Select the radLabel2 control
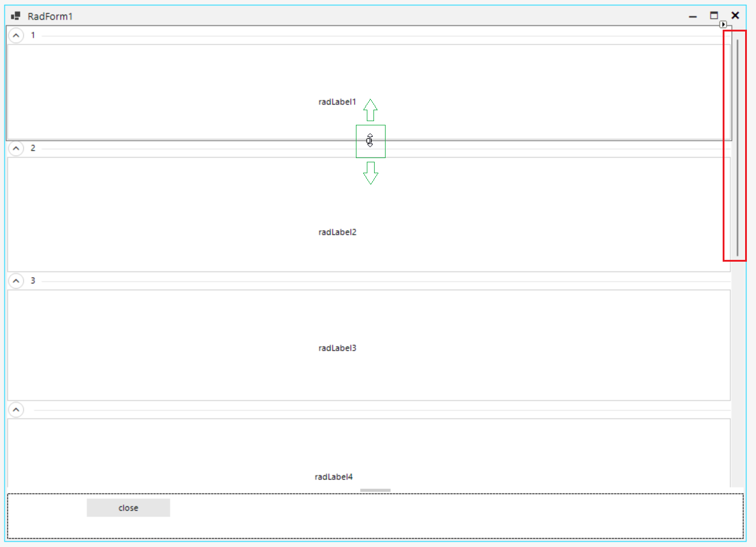 337,232
